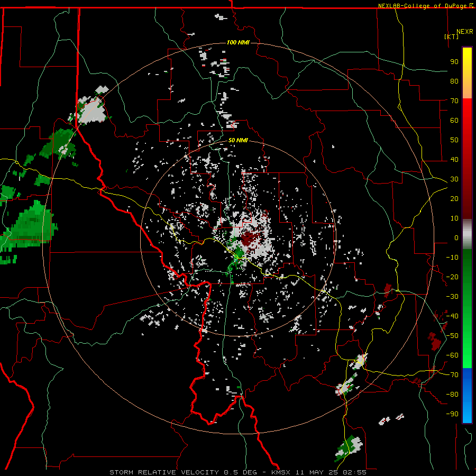
Task: Click the -10 value on the velocity scale
Action: 452,258
